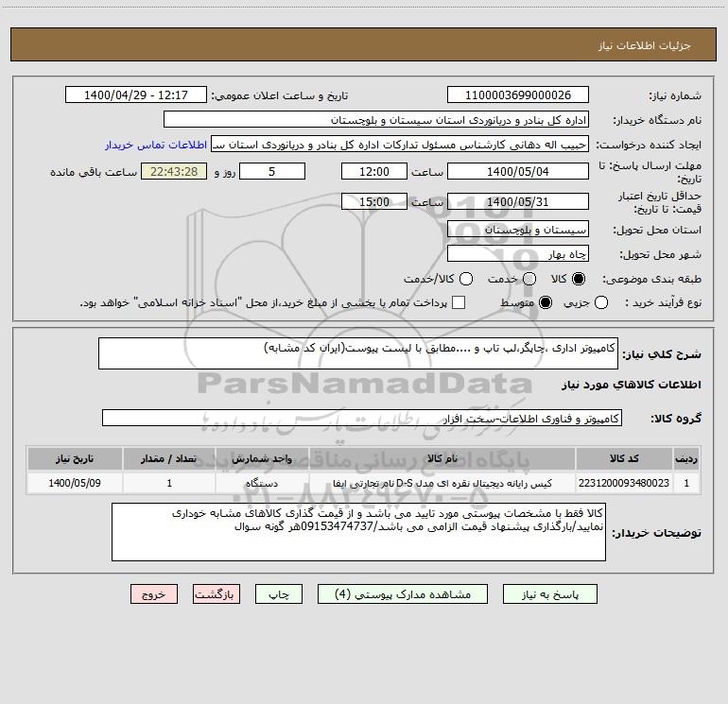Image resolution: width=728 pixels, height=704 pixels.
Task: Click the ردیف column header
Action: (x=686, y=459)
